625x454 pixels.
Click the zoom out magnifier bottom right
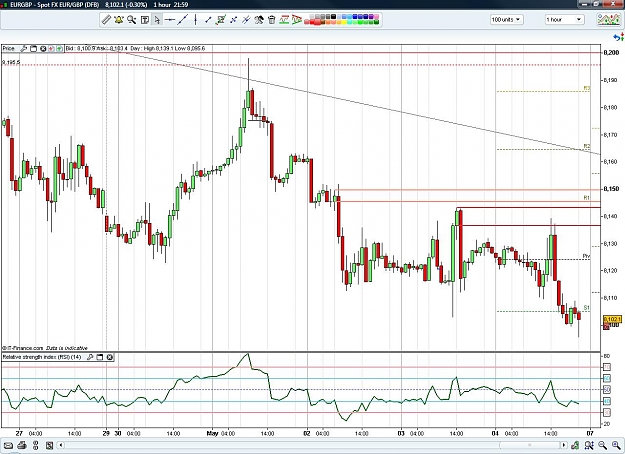point(602,445)
